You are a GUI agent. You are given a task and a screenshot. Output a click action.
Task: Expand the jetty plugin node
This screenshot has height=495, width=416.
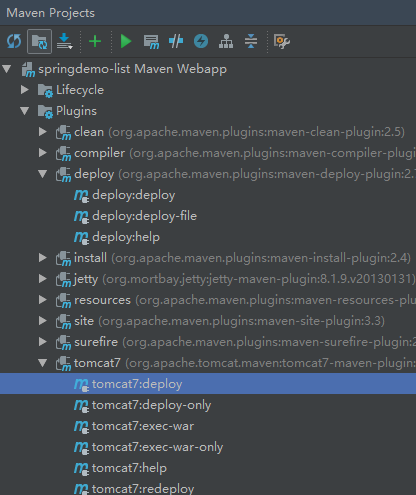point(42,279)
